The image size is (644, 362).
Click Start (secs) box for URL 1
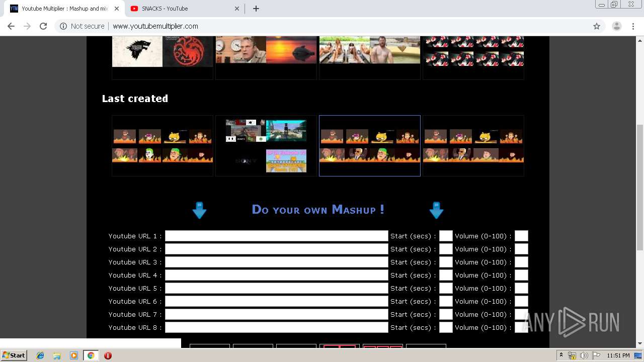446,236
